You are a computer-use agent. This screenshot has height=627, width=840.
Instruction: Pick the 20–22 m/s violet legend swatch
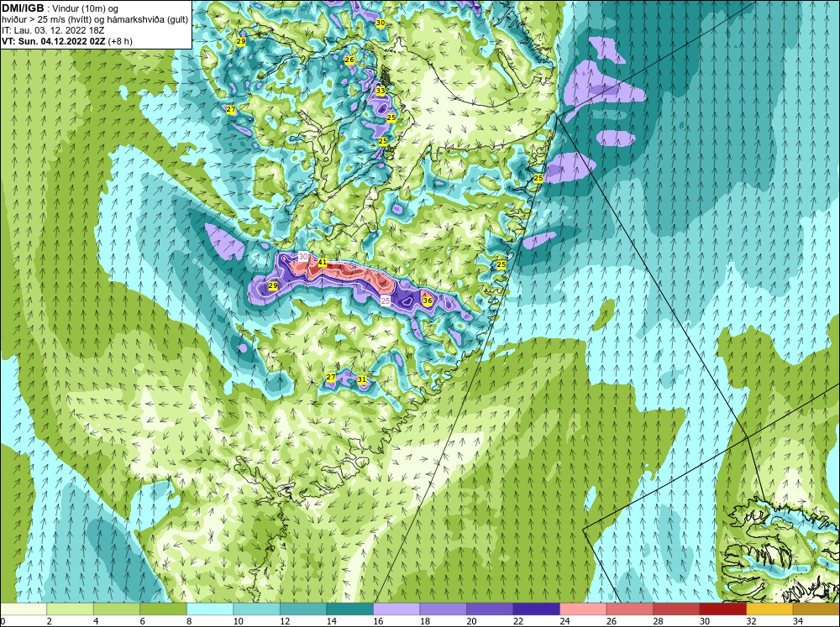pos(490,609)
